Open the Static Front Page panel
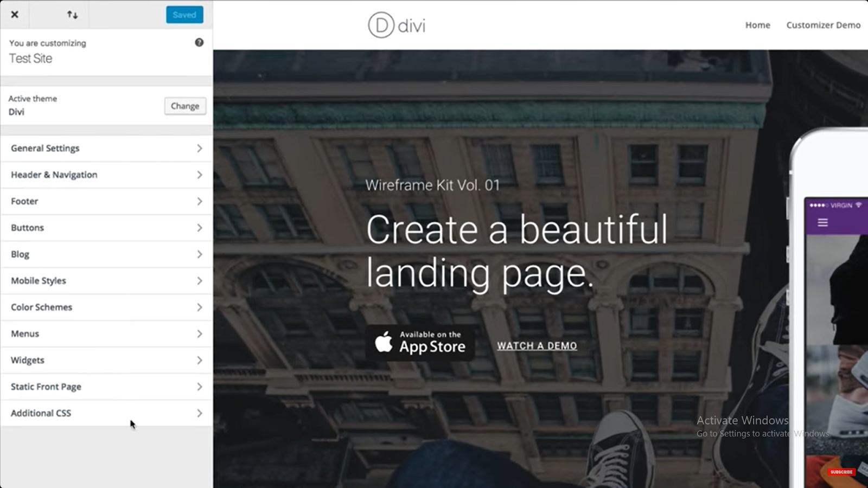 (106, 387)
